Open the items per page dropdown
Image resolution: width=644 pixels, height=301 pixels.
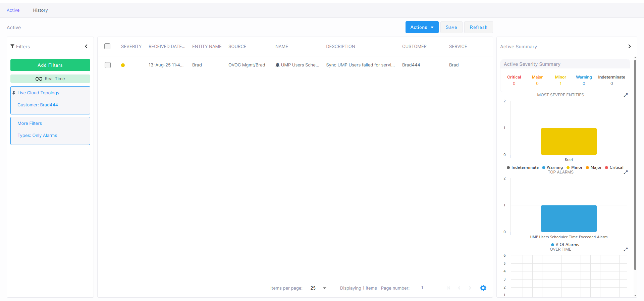coord(324,288)
